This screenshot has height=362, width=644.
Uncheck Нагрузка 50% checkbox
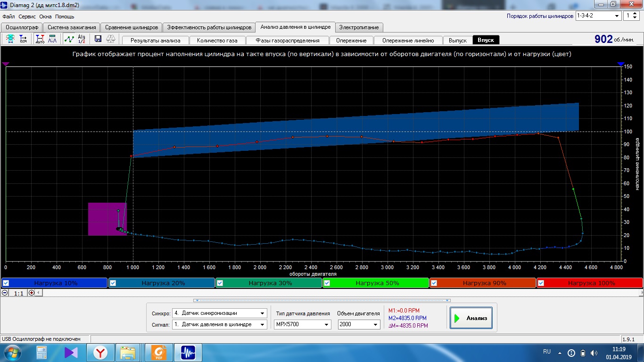327,283
